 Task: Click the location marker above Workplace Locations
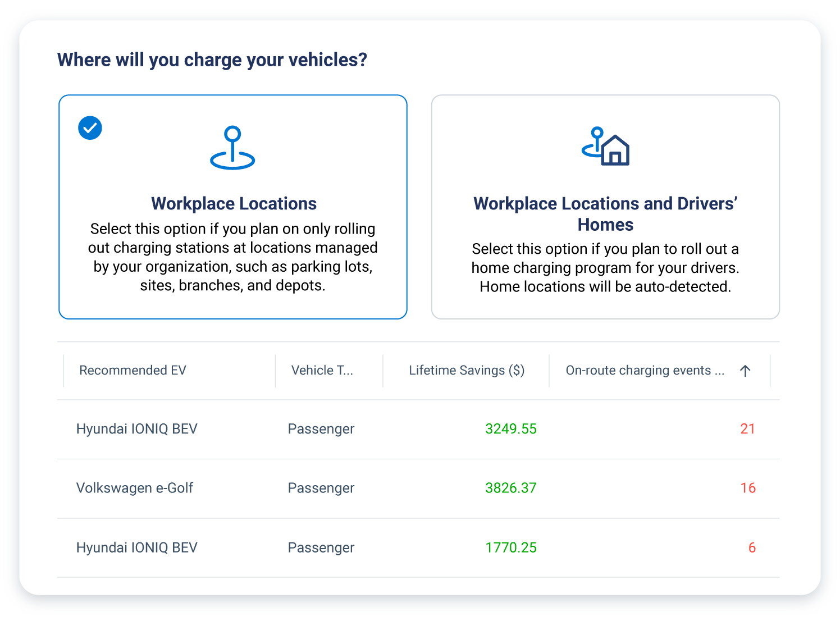tap(233, 148)
